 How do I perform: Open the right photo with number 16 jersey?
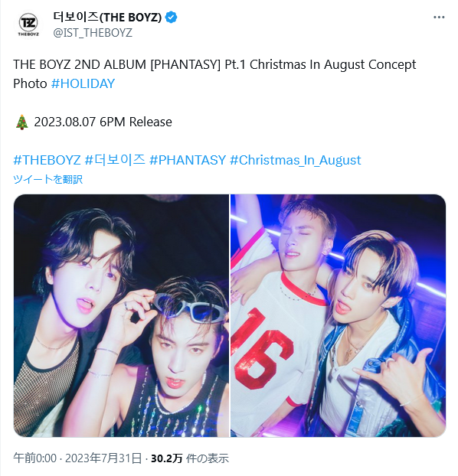[x=338, y=316]
